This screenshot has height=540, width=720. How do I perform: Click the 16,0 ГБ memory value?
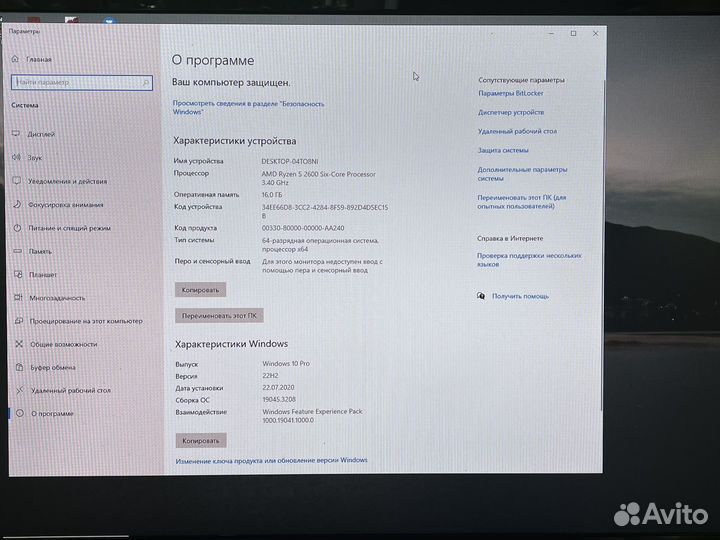[x=272, y=195]
